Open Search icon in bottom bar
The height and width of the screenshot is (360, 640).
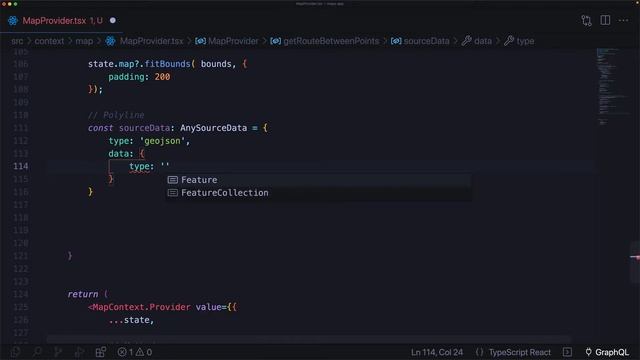pos(37,352)
